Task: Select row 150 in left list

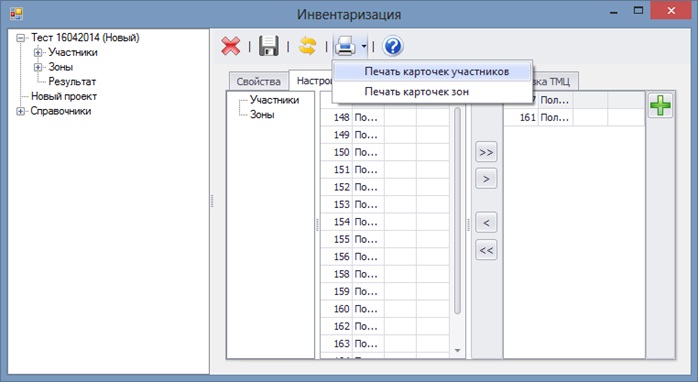Action: (x=385, y=152)
